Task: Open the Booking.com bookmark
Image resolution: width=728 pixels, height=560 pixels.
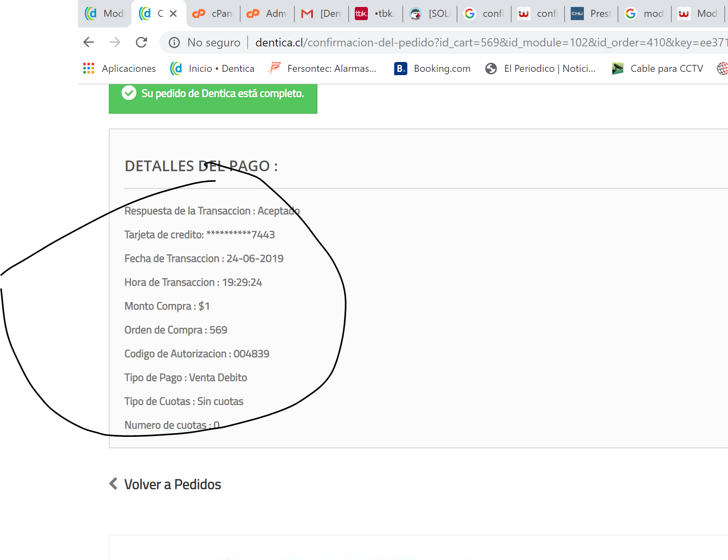Action: [432, 69]
